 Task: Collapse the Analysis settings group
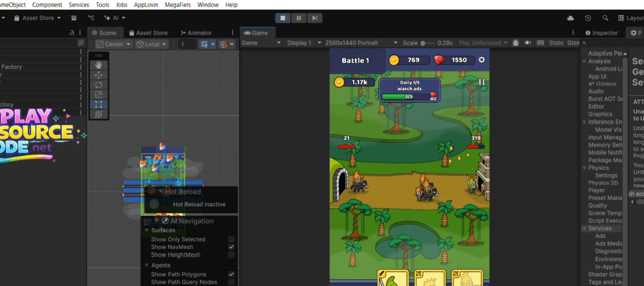coord(584,61)
